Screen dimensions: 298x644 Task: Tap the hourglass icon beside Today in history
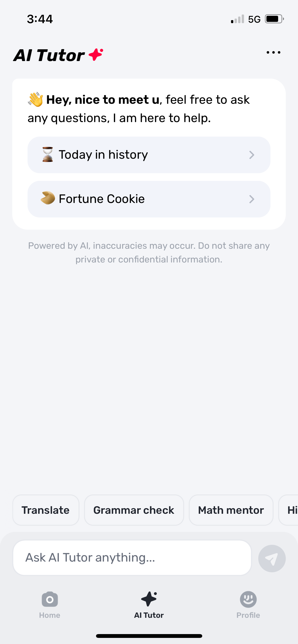48,155
